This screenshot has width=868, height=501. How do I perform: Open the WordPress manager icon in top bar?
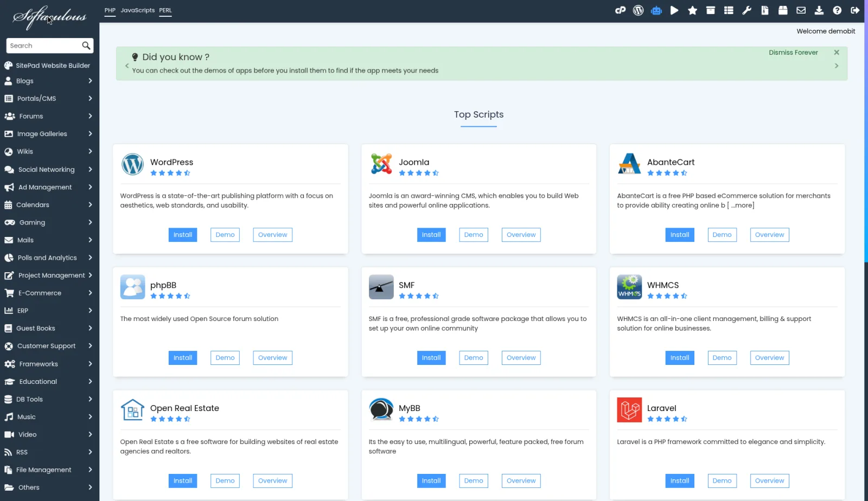coord(638,10)
